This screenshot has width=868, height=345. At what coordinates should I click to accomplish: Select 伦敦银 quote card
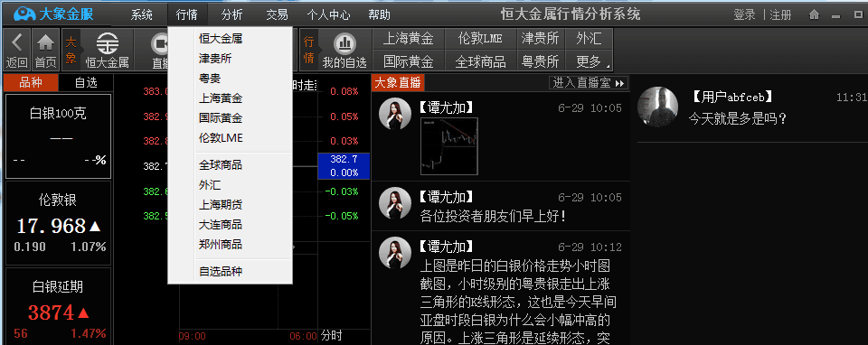[58, 223]
